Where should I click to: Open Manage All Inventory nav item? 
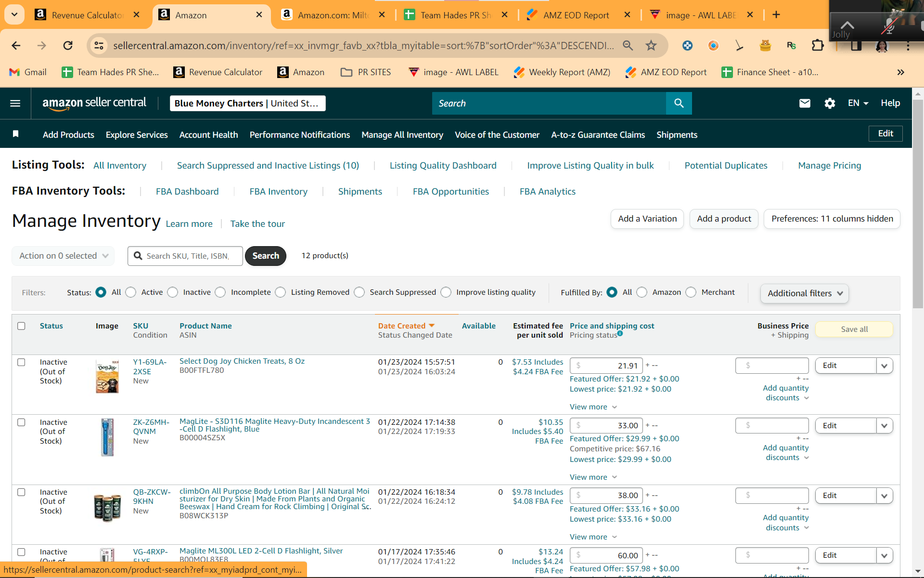(402, 135)
